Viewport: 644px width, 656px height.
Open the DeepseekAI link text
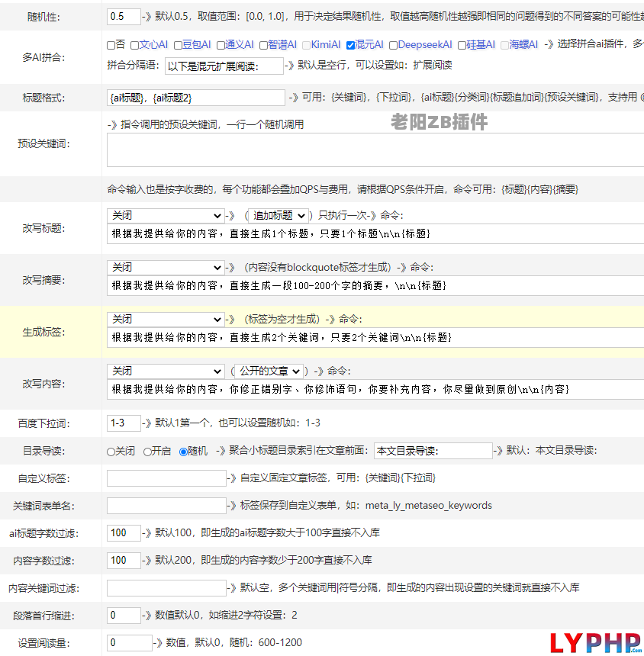[425, 45]
